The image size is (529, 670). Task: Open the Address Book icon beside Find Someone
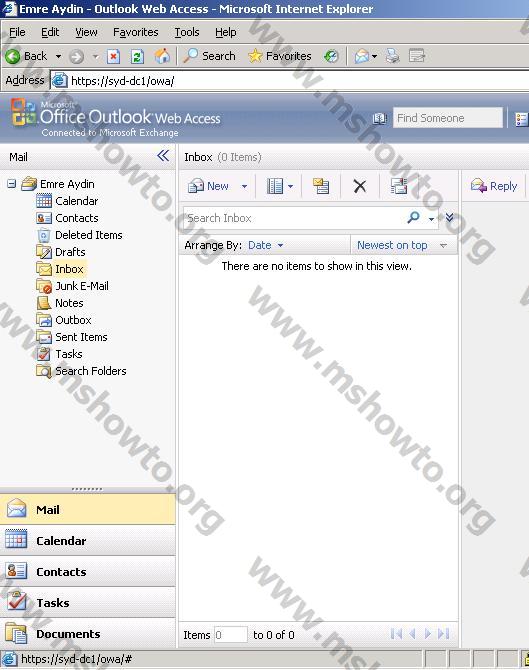(x=379, y=118)
